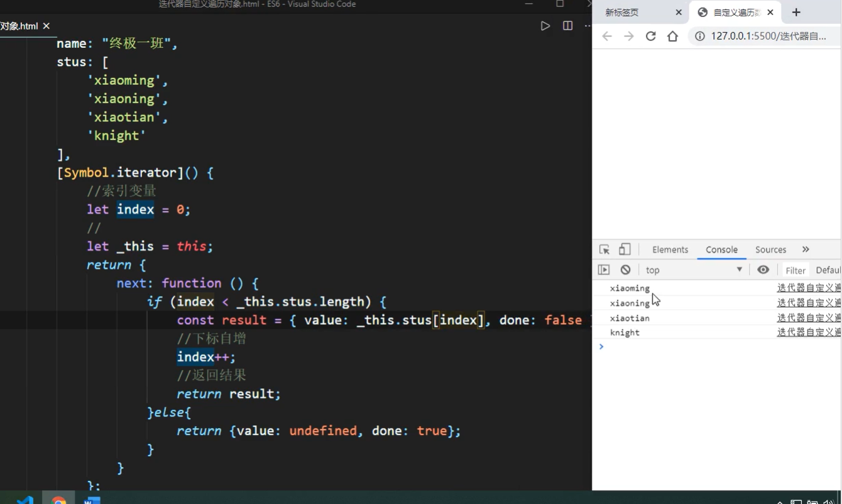Clear the console output
Viewport: 842px width, 504px height.
point(625,270)
